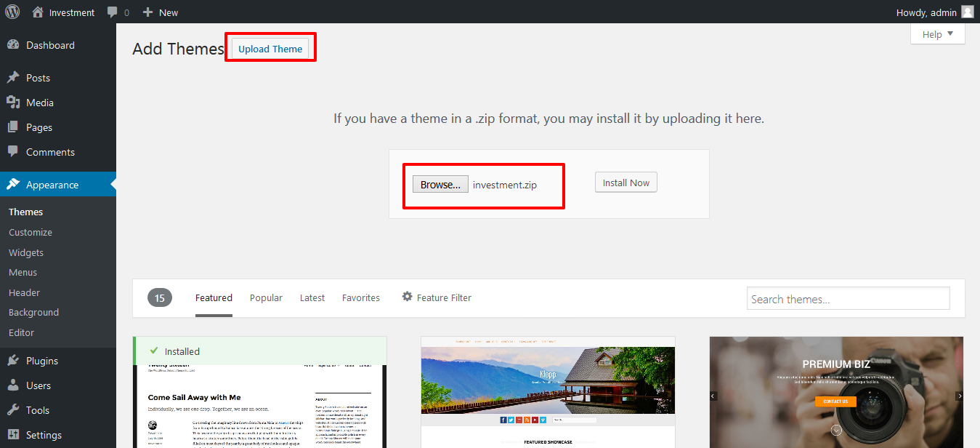Expand the Help dropdown panel
Screen dimensions: 980x448
tap(937, 34)
